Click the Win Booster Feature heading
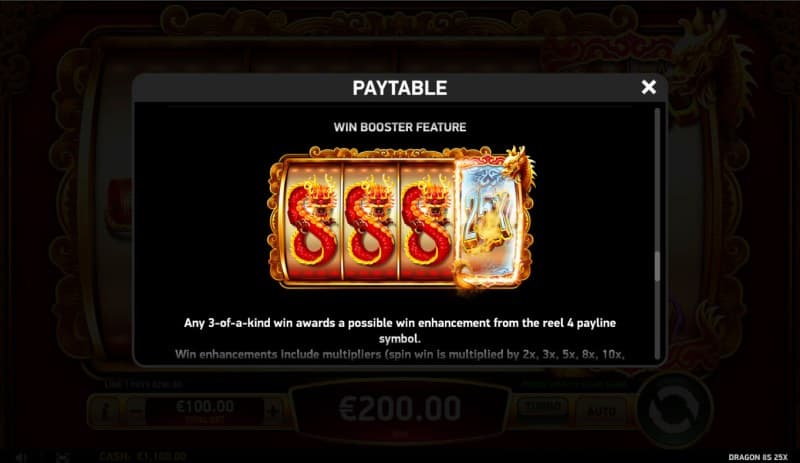800x463 pixels. pyautogui.click(x=400, y=127)
